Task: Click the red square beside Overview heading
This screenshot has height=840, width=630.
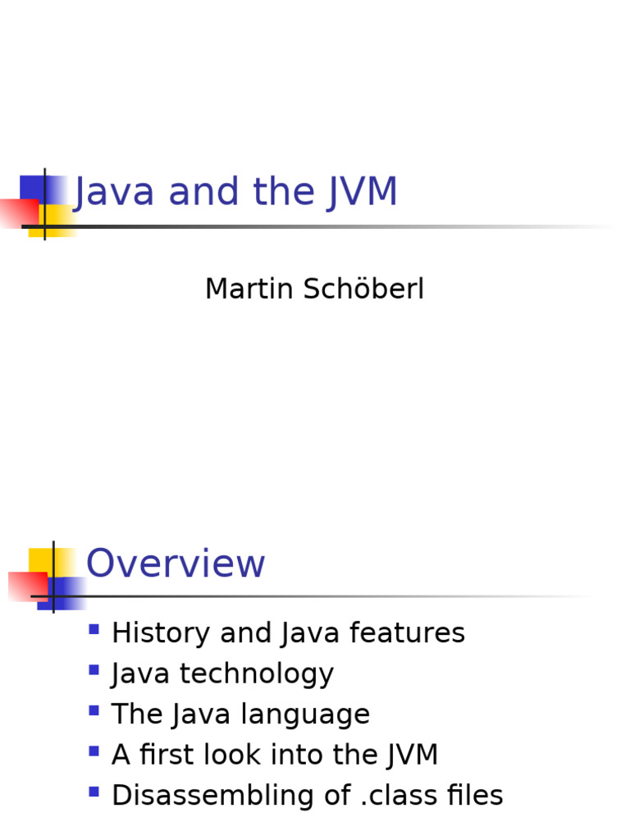Action: [23, 586]
